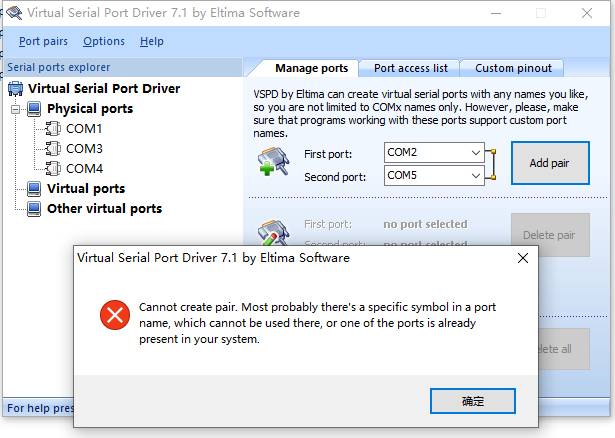Click the First port label near COM2
Viewport: 615px width, 438px height.
(x=328, y=154)
